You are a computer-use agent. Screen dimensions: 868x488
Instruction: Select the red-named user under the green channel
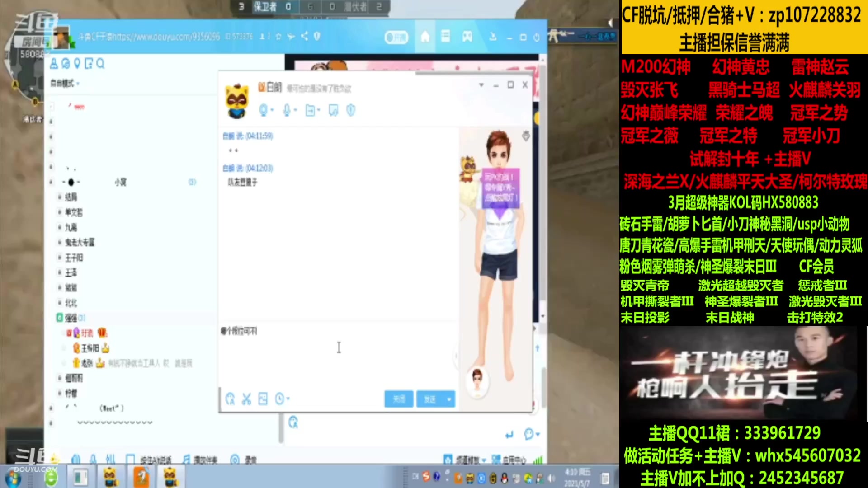point(87,333)
